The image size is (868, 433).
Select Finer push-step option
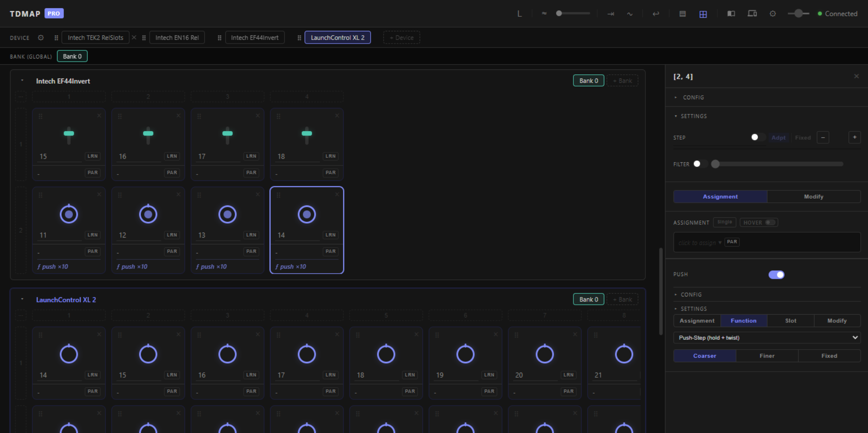pyautogui.click(x=767, y=356)
